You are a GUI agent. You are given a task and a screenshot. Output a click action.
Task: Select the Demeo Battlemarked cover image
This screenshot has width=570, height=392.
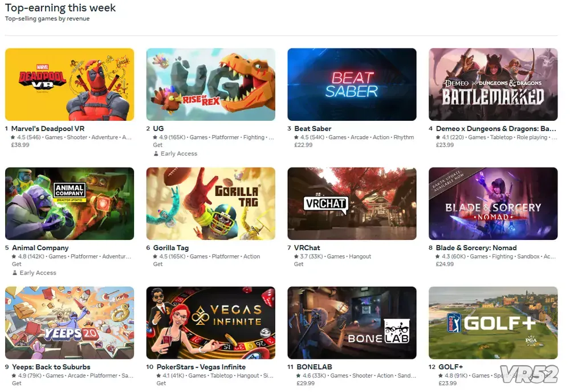pyautogui.click(x=493, y=84)
